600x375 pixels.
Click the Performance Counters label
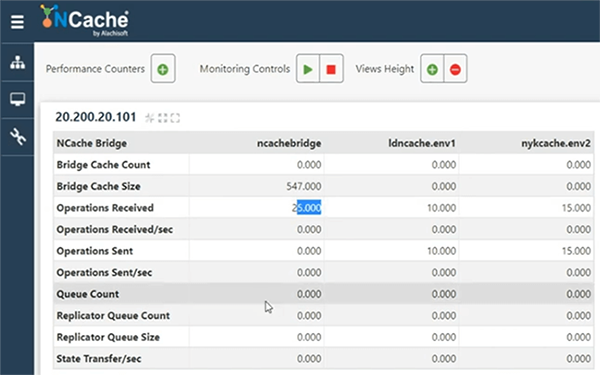pos(95,69)
